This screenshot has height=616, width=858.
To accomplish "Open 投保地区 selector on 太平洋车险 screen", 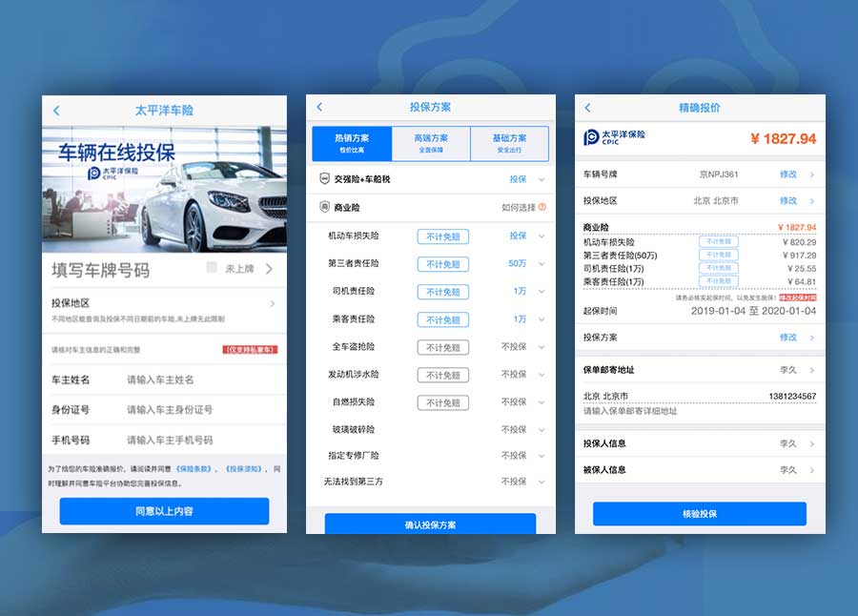I will pos(272,303).
